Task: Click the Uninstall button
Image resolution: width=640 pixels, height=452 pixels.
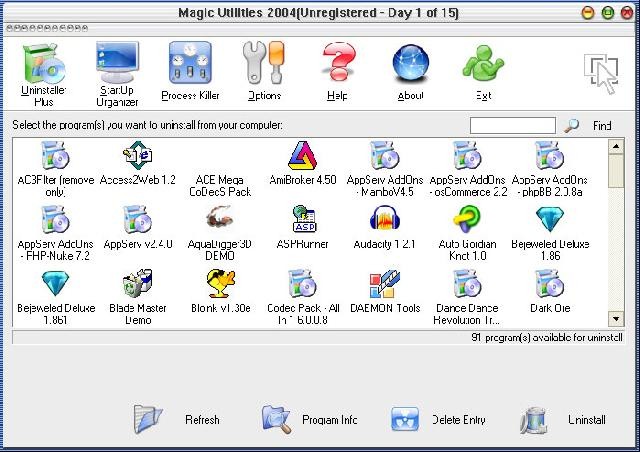Action: [563, 419]
